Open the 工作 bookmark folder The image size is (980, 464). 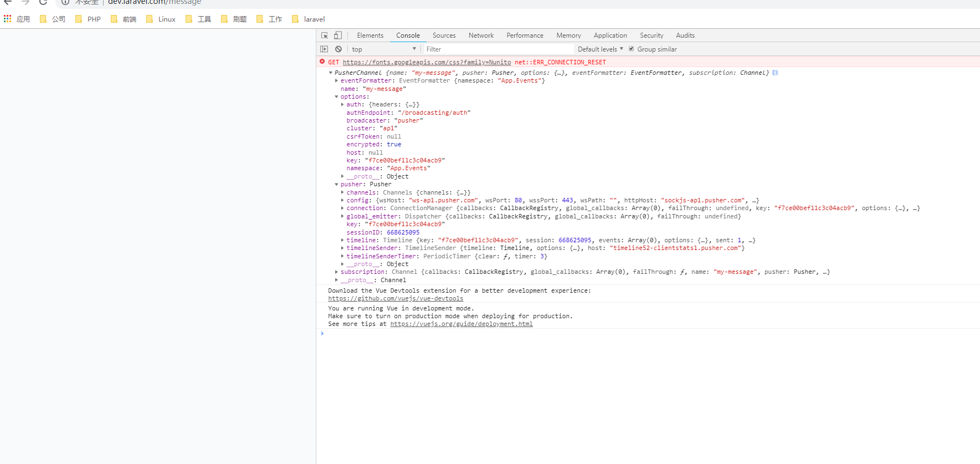pos(269,19)
